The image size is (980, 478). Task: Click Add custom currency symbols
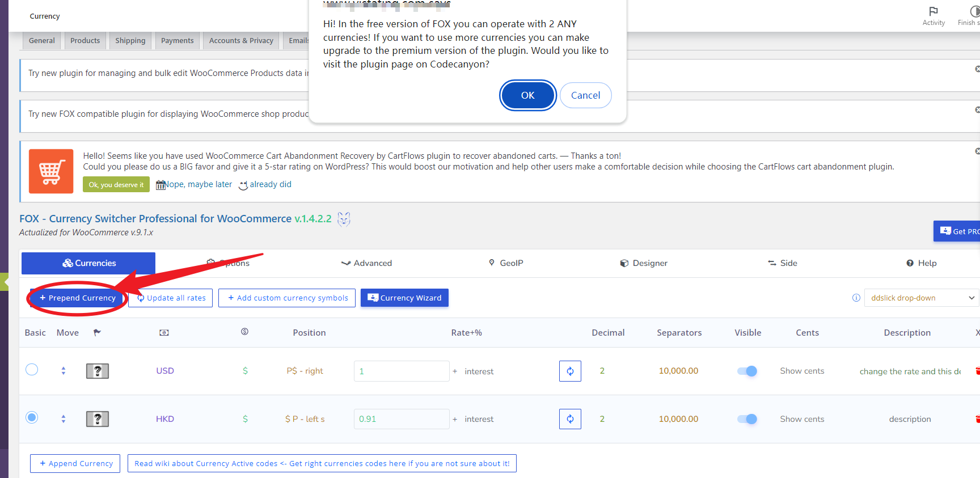tap(287, 298)
